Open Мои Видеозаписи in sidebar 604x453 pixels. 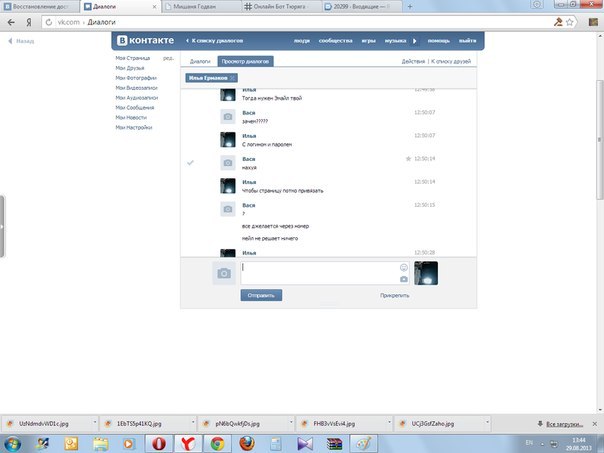pyautogui.click(x=136, y=88)
